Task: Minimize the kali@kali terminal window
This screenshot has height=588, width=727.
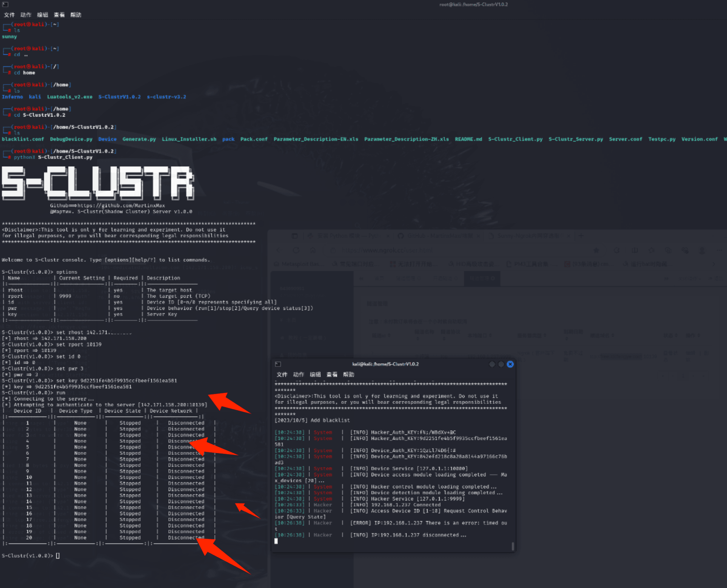Action: click(492, 364)
